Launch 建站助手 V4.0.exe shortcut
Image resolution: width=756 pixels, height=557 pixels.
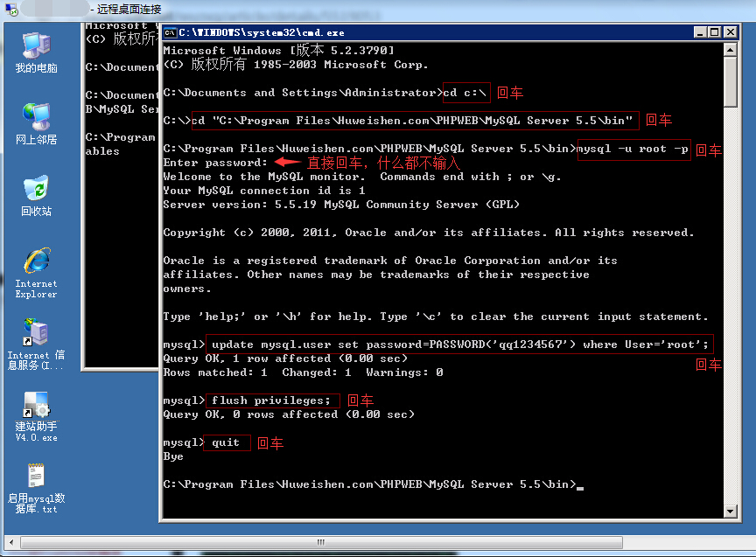point(36,416)
